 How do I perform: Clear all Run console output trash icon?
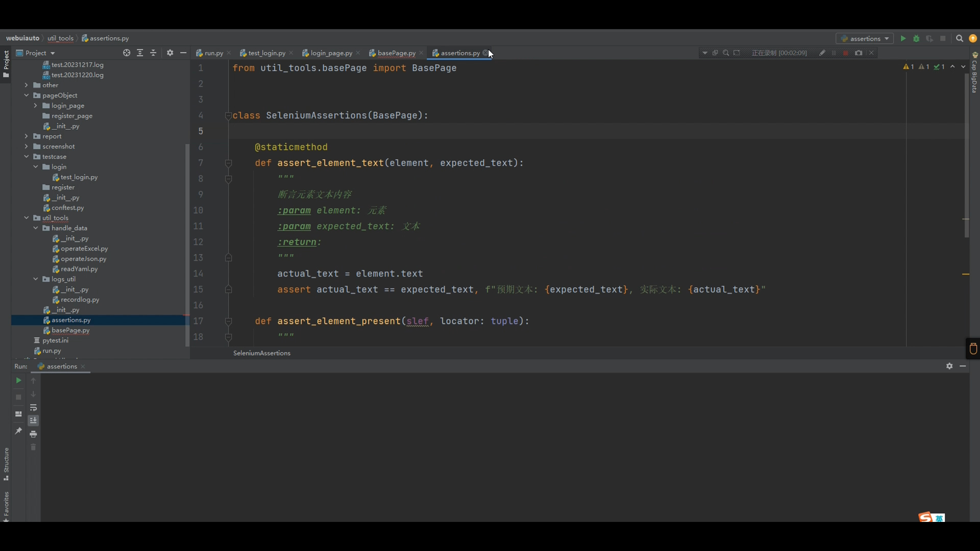pyautogui.click(x=33, y=447)
